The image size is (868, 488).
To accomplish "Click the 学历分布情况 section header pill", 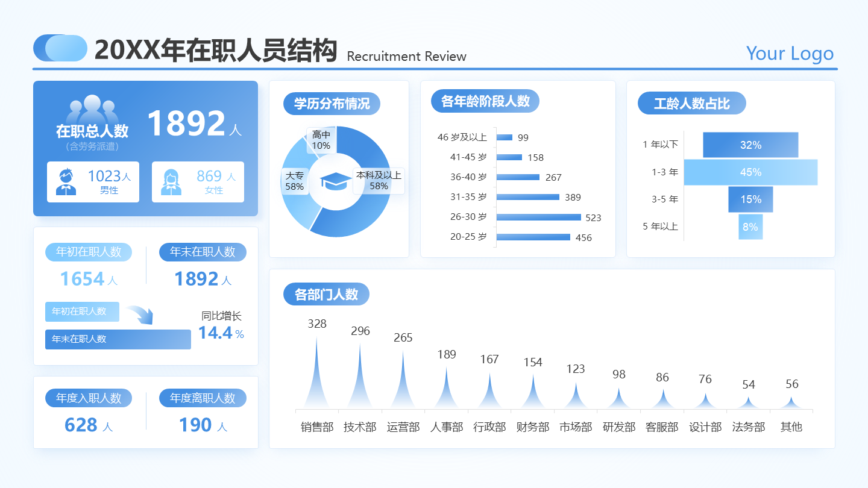I will click(332, 104).
